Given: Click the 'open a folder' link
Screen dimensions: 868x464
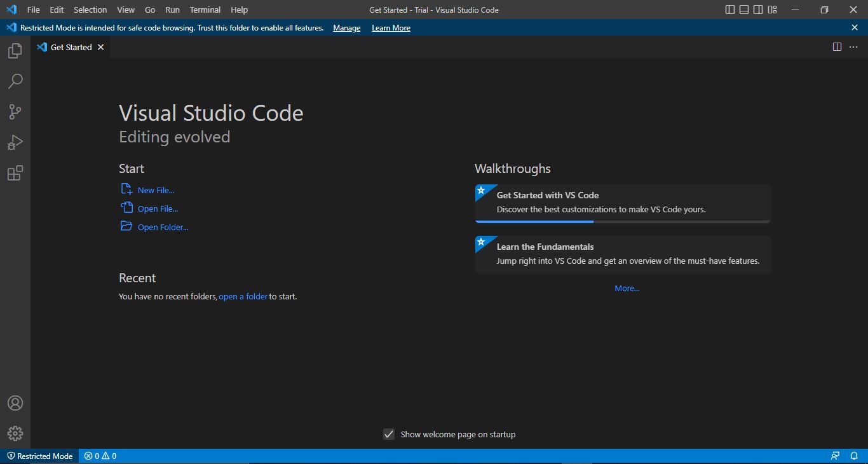Looking at the screenshot, I should tap(243, 296).
